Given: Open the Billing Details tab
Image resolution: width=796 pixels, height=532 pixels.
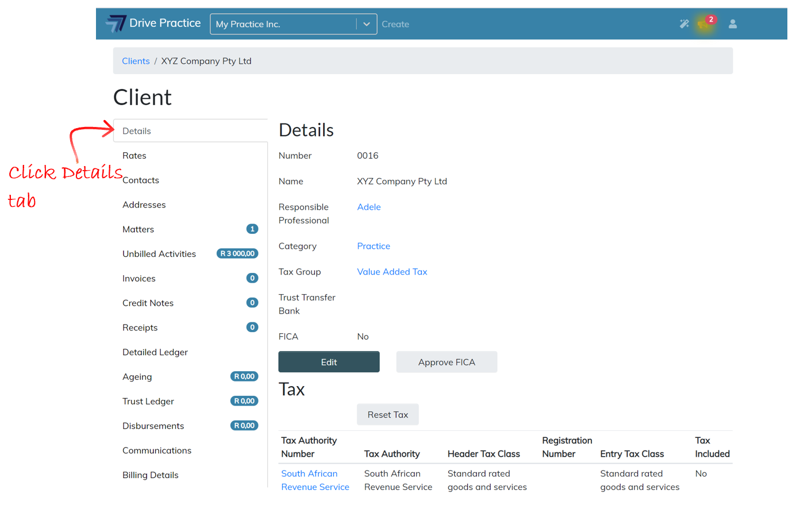Looking at the screenshot, I should pyautogui.click(x=151, y=475).
